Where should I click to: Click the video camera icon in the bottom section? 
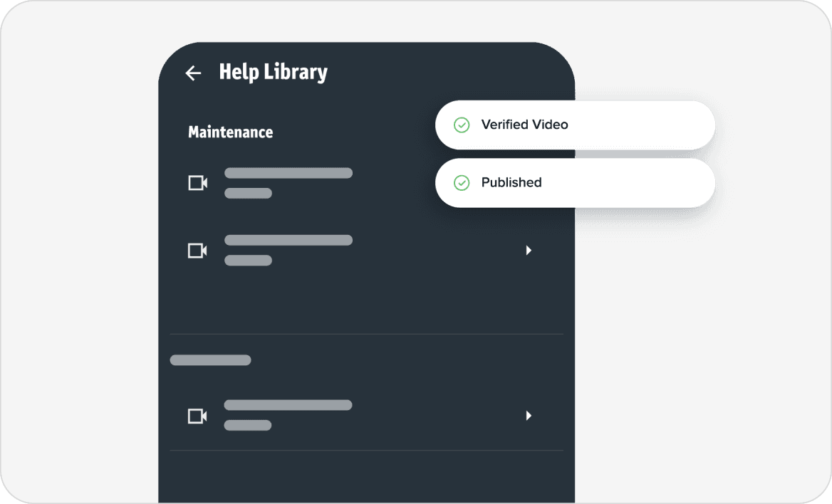(x=197, y=416)
